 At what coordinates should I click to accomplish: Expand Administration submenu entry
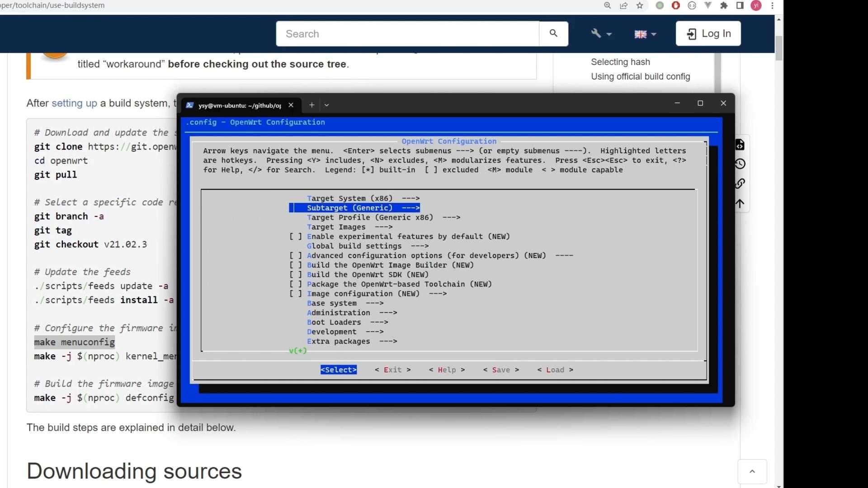(x=352, y=313)
